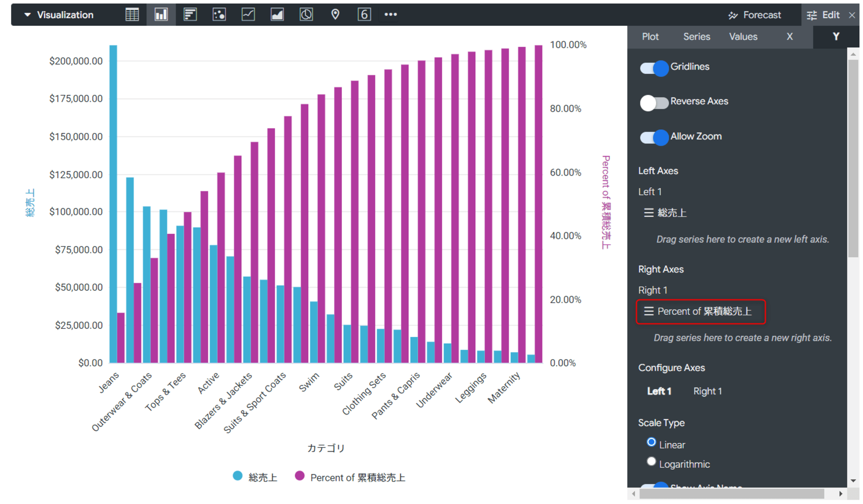Click scroll down arrow in settings panel

click(x=853, y=481)
